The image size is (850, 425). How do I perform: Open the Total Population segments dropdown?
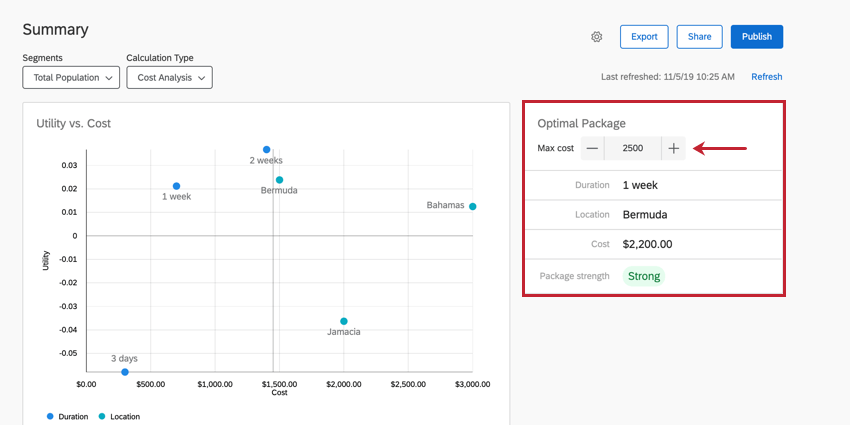click(71, 77)
